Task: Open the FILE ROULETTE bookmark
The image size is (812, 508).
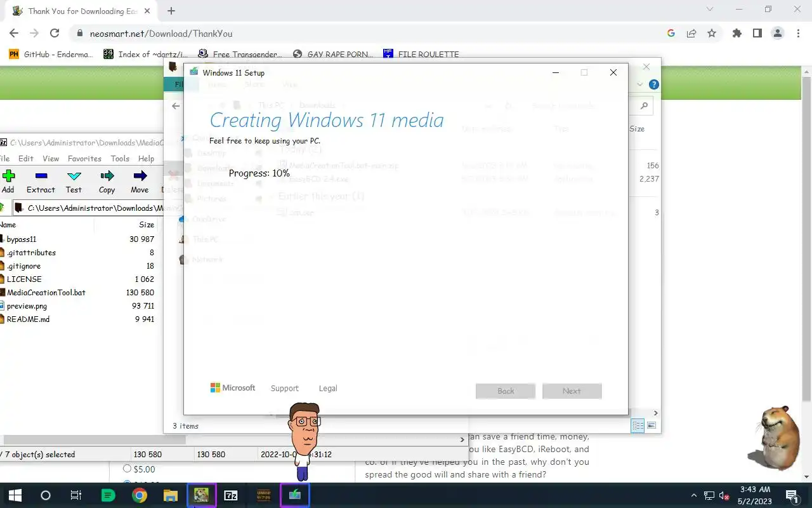Action: pos(421,54)
